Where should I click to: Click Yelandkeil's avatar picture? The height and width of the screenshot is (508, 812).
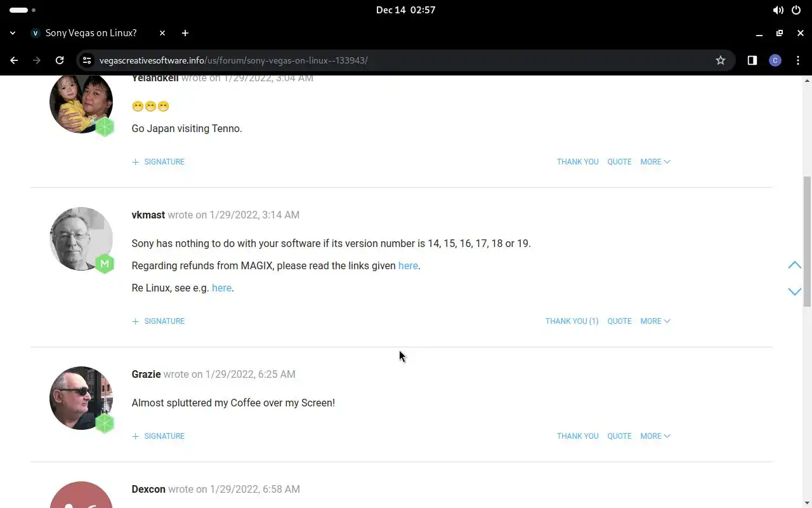(81, 103)
